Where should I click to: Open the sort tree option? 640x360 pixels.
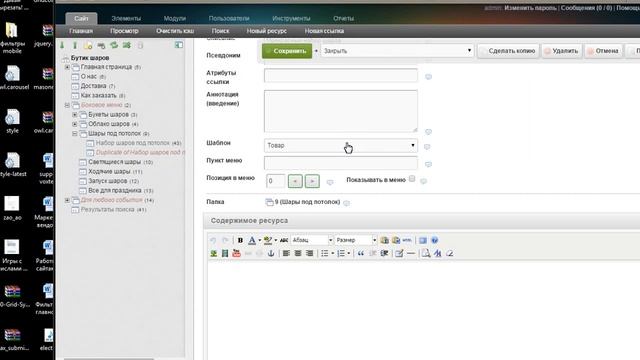tap(127, 45)
